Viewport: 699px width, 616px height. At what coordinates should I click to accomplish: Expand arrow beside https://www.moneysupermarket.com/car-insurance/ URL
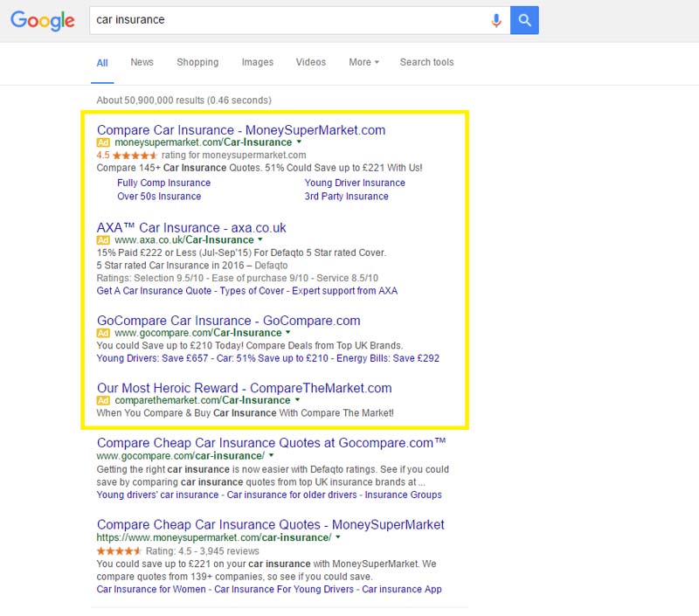point(338,537)
